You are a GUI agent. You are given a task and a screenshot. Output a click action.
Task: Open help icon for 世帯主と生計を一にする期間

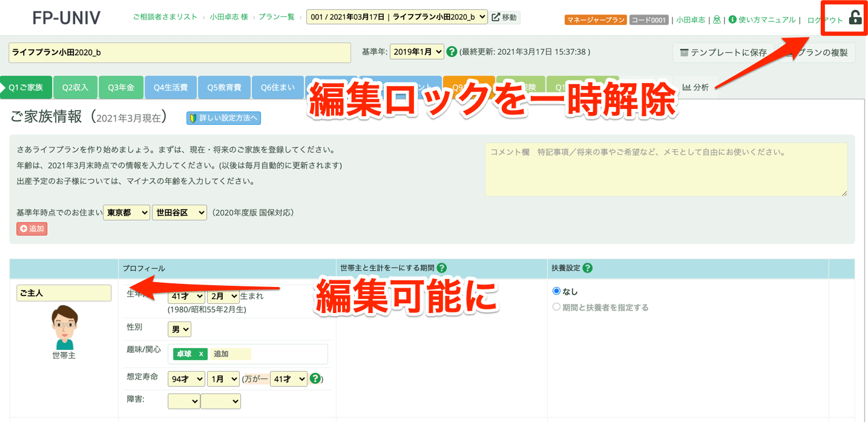[442, 268]
